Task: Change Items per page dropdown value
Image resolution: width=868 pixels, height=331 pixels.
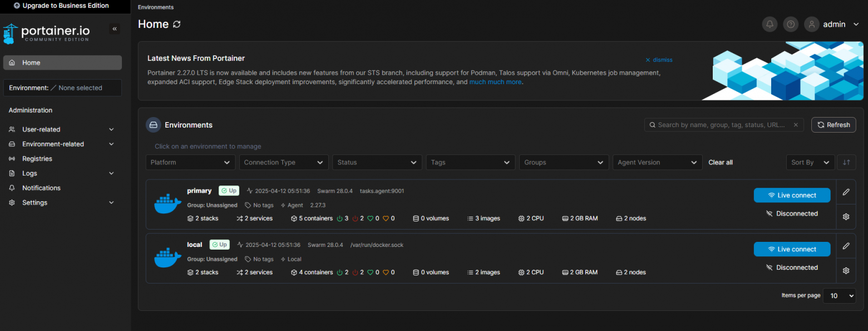Action: point(840,296)
